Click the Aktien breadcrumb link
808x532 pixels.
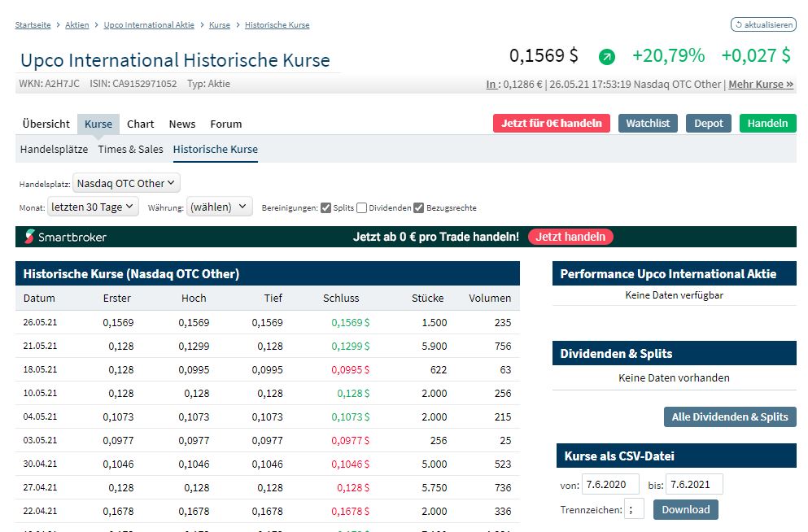tap(77, 25)
